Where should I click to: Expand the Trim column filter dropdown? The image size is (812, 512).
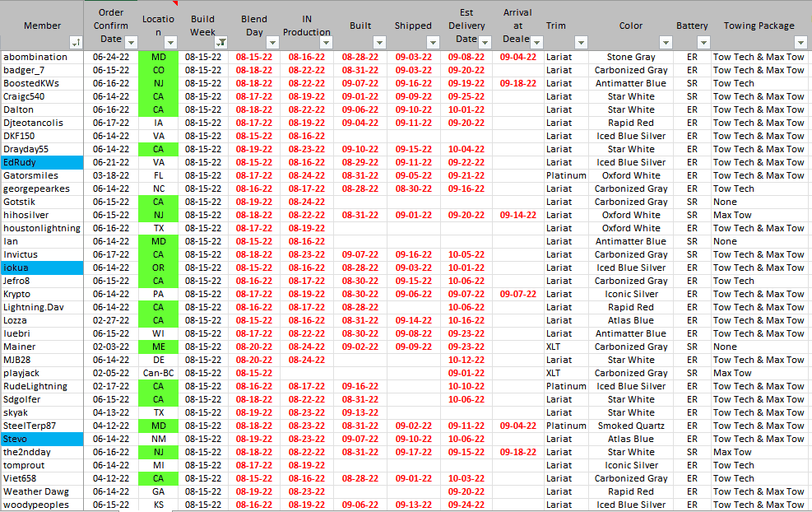coord(581,42)
